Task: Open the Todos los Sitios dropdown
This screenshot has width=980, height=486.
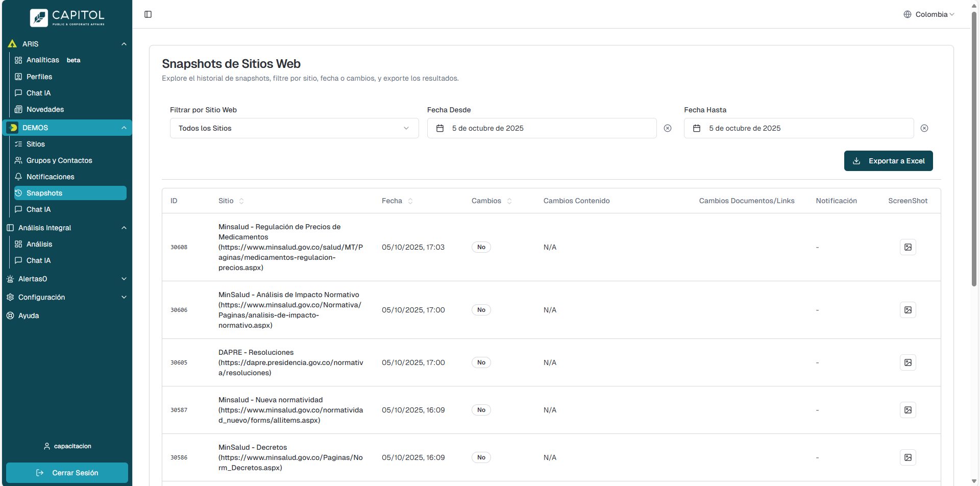Action: [294, 128]
